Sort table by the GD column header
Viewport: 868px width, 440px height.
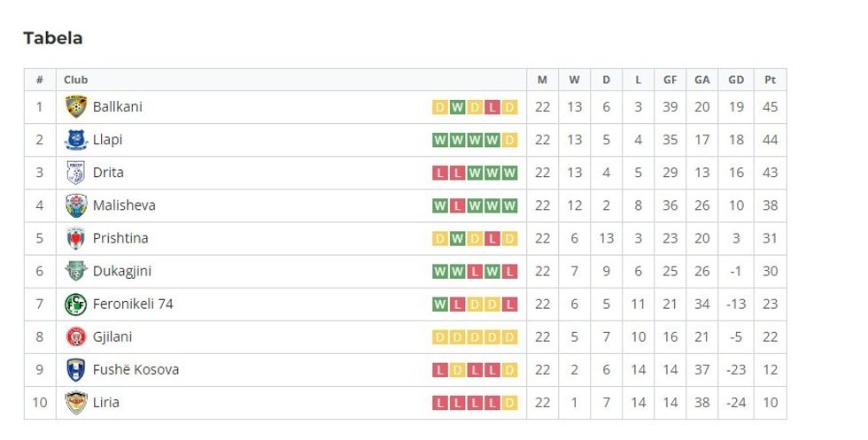click(x=736, y=80)
